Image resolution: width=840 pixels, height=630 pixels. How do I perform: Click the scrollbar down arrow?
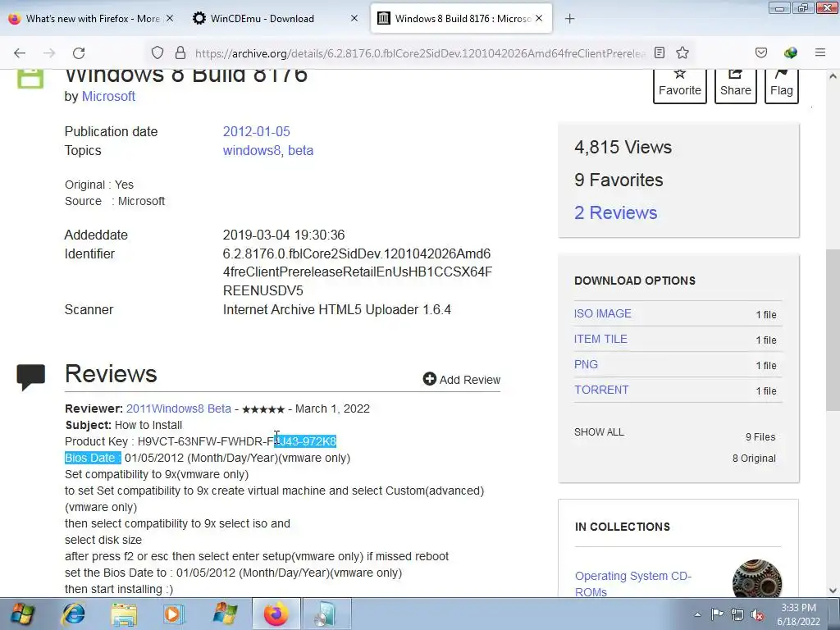point(833,591)
